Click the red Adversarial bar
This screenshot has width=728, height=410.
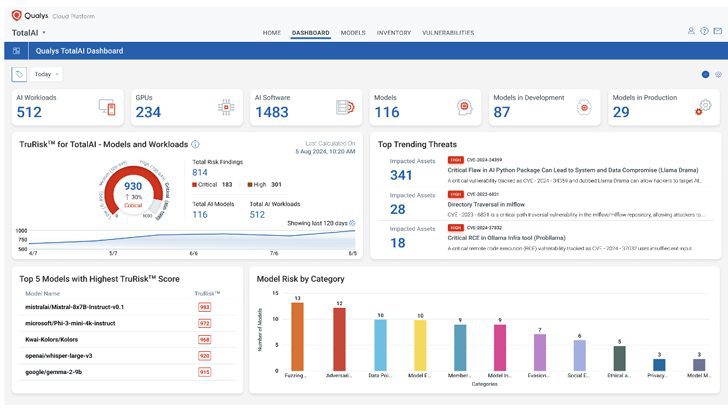click(x=339, y=339)
